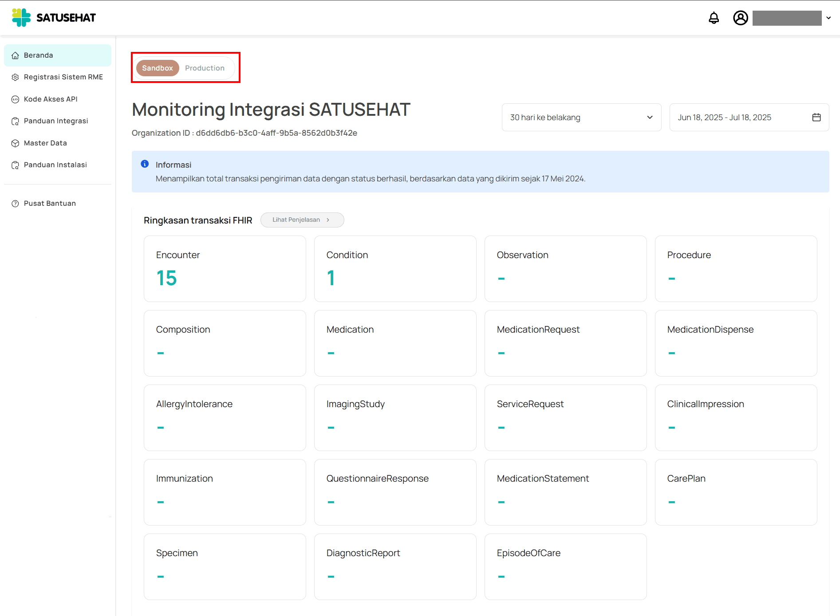Select the Master Data cube icon
The image size is (840, 616).
[16, 143]
